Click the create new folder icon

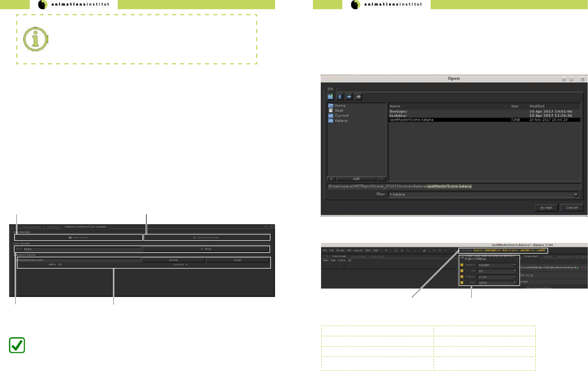[330, 97]
